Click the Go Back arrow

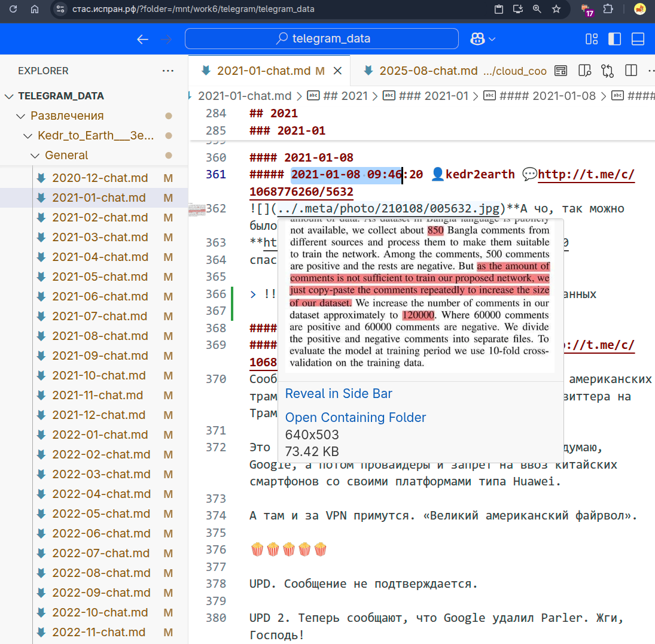pos(142,39)
